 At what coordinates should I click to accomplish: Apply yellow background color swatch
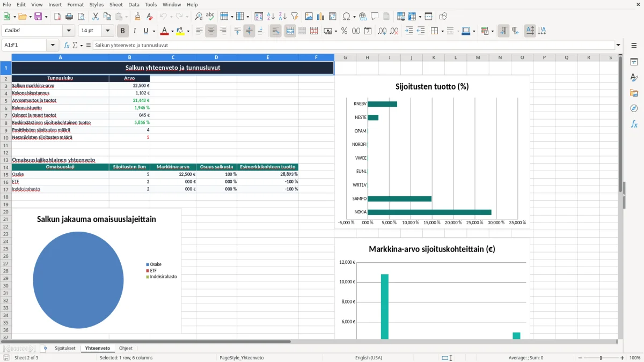tap(180, 31)
